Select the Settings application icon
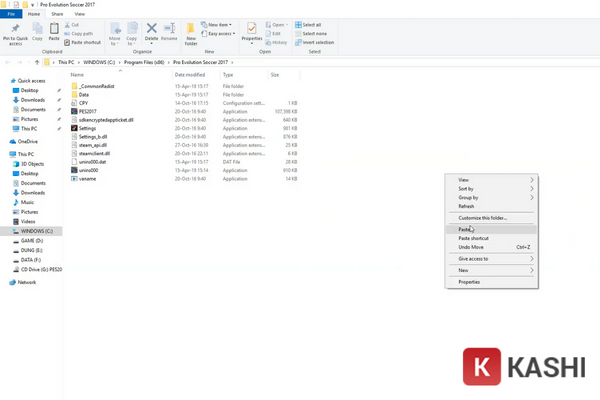The image size is (600, 400). 74,128
